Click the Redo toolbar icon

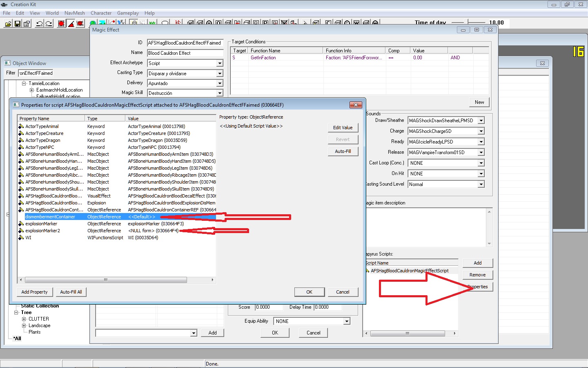49,24
